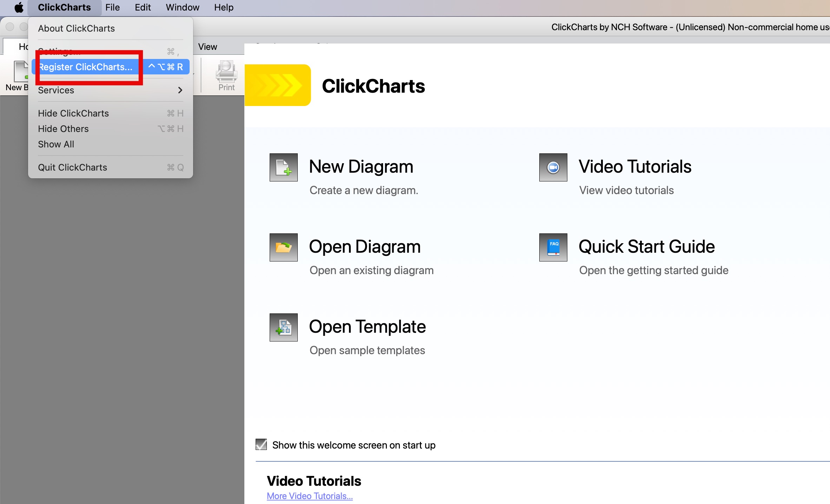Open the Help menu

[x=224, y=7]
